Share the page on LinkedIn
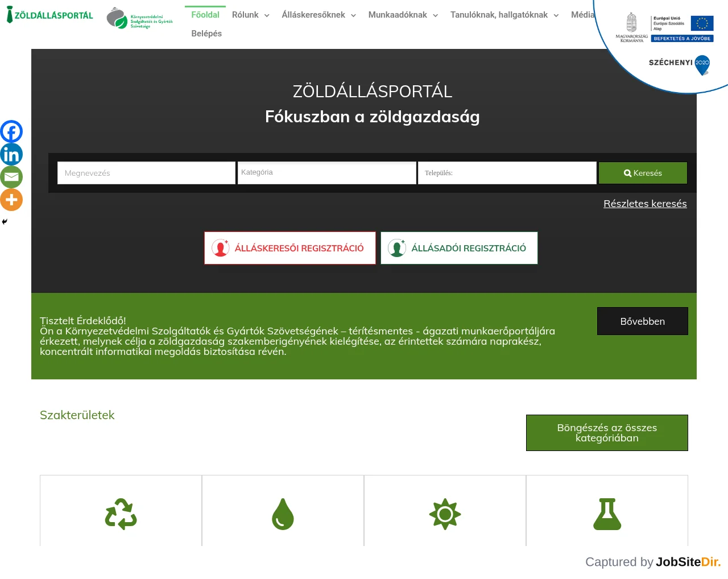 coord(11,154)
